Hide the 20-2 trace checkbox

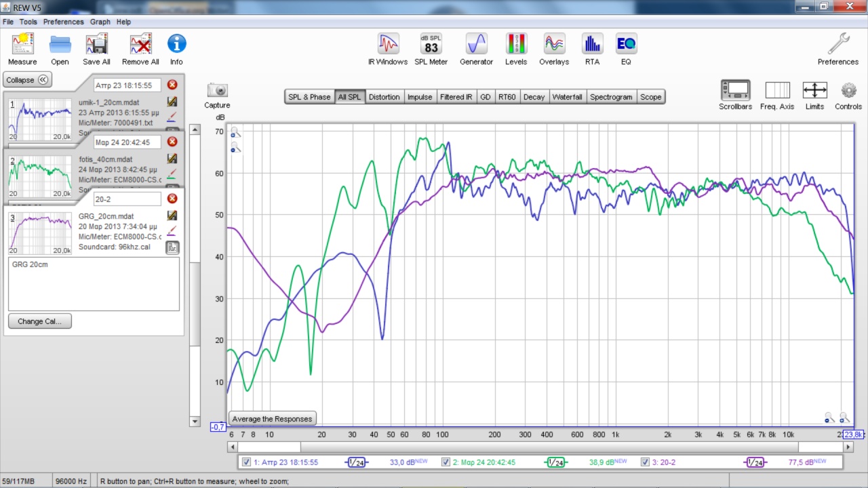[645, 462]
